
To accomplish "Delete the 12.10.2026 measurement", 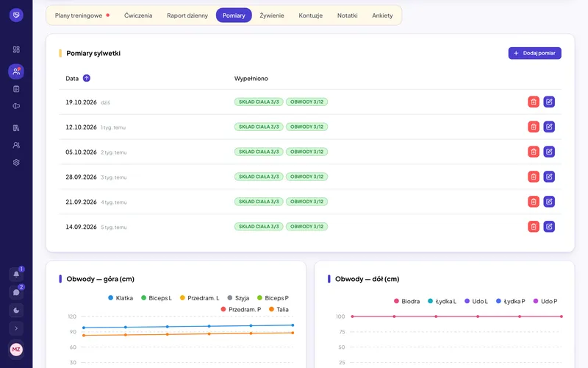I will pos(534,127).
